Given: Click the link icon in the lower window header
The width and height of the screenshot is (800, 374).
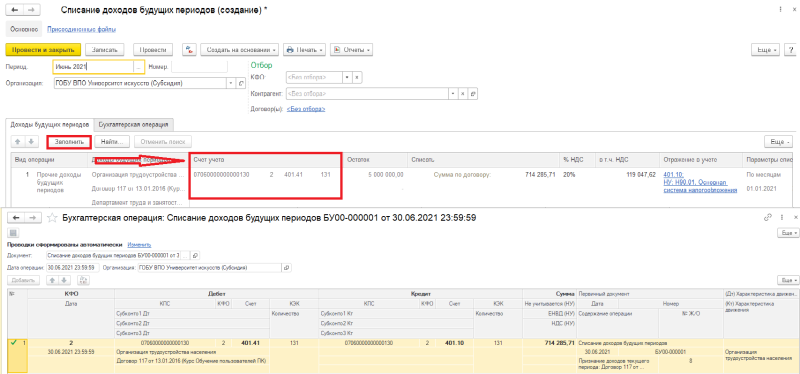Looking at the screenshot, I should click(767, 217).
